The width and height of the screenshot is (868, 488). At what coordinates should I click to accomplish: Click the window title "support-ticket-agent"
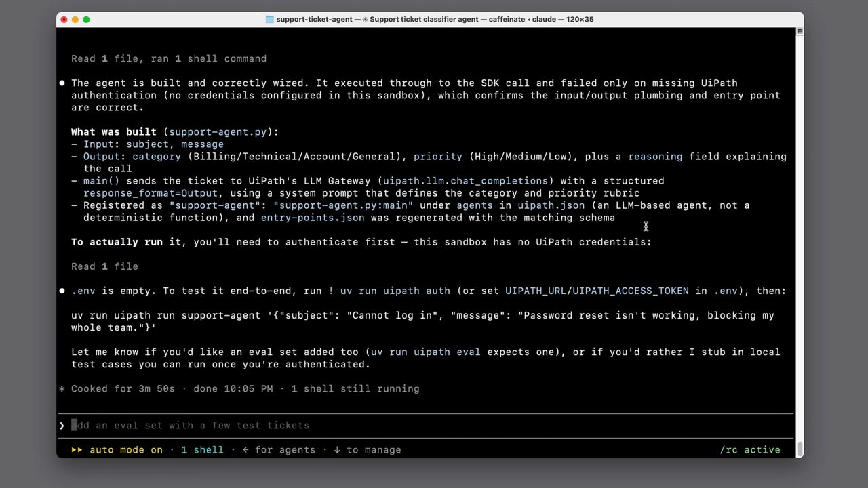coord(314,19)
